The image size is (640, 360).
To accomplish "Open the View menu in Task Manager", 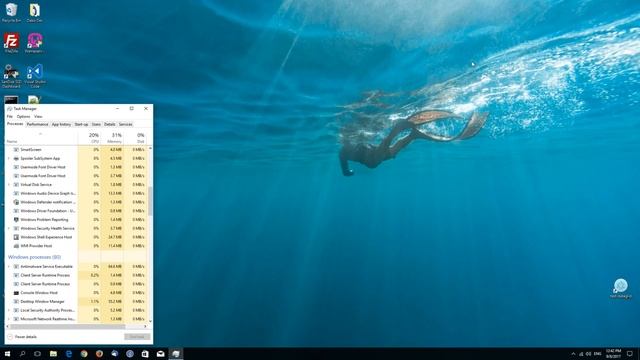I will [38, 117].
